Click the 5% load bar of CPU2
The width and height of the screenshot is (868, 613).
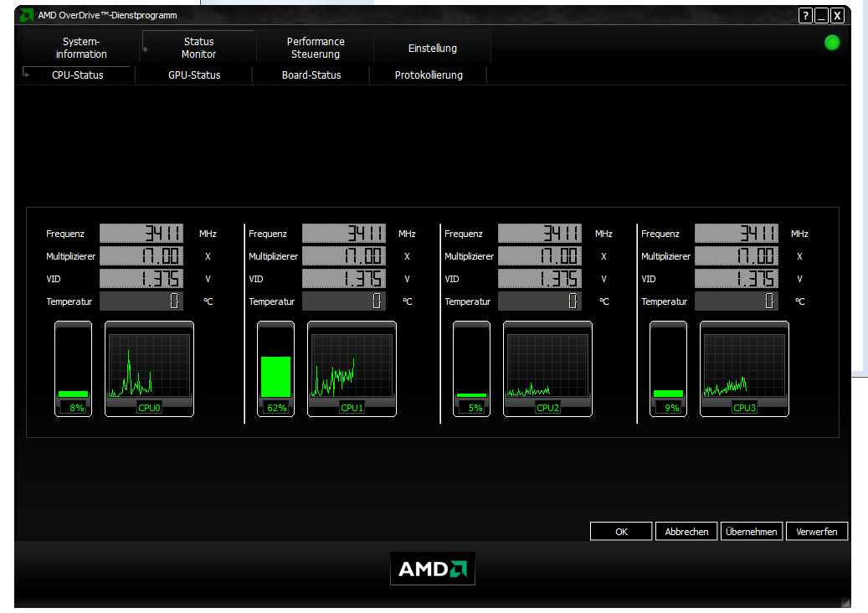(471, 368)
